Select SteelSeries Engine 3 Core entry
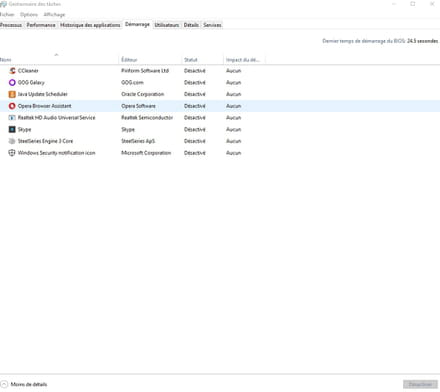Image resolution: width=440 pixels, height=392 pixels. (x=45, y=141)
